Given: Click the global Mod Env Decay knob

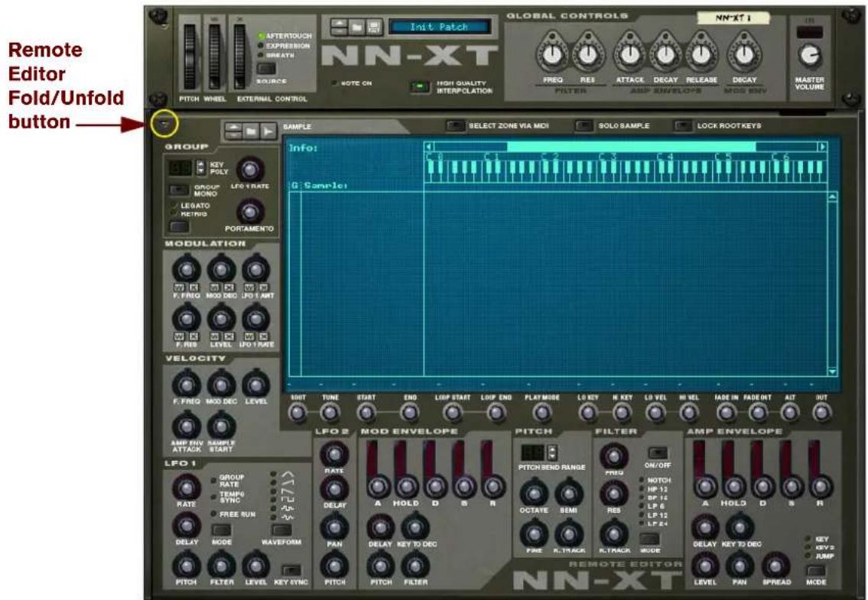Looking at the screenshot, I should pyautogui.click(x=744, y=54).
